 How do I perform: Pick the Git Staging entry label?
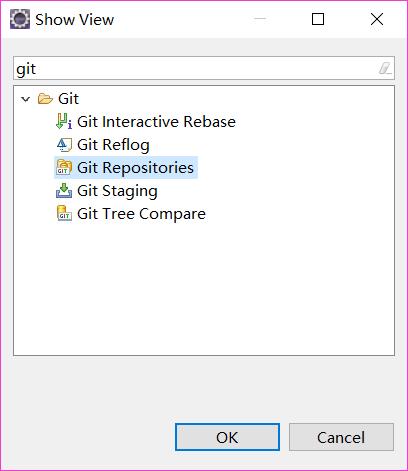coord(117,191)
